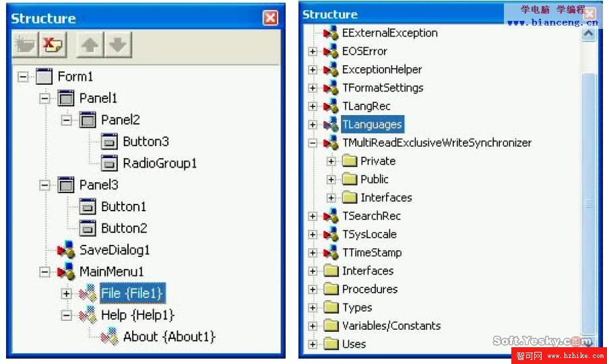Select the RadioGroup1 label
The height and width of the screenshot is (364, 607).
[x=160, y=163]
